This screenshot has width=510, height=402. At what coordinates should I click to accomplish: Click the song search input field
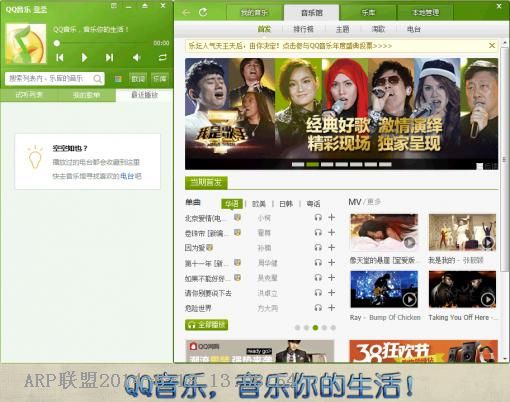click(50, 79)
